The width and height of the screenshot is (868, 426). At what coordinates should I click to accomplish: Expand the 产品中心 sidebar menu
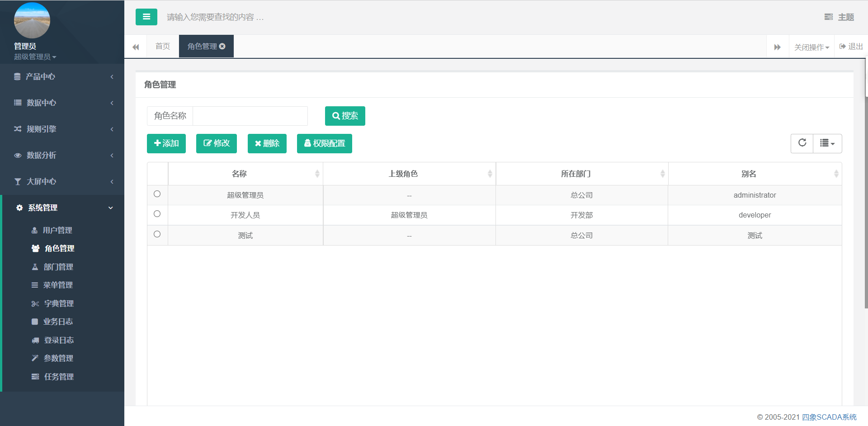tap(62, 77)
